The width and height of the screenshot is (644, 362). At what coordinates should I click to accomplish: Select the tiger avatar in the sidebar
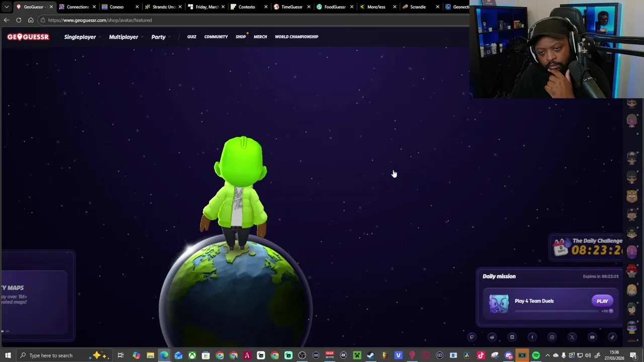pos(632,196)
